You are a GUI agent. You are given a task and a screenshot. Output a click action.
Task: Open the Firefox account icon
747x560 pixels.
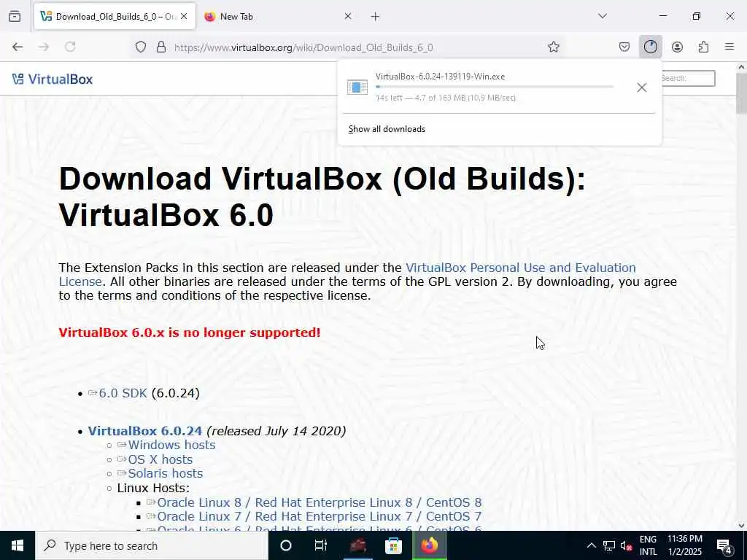tap(677, 47)
